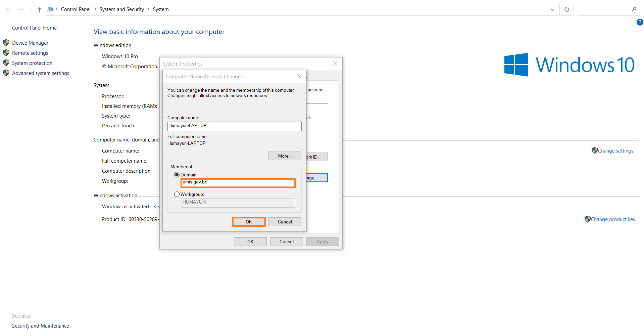Image resolution: width=644 pixels, height=336 pixels.
Task: Click the shield icon beside Device Manager
Action: pyautogui.click(x=6, y=43)
